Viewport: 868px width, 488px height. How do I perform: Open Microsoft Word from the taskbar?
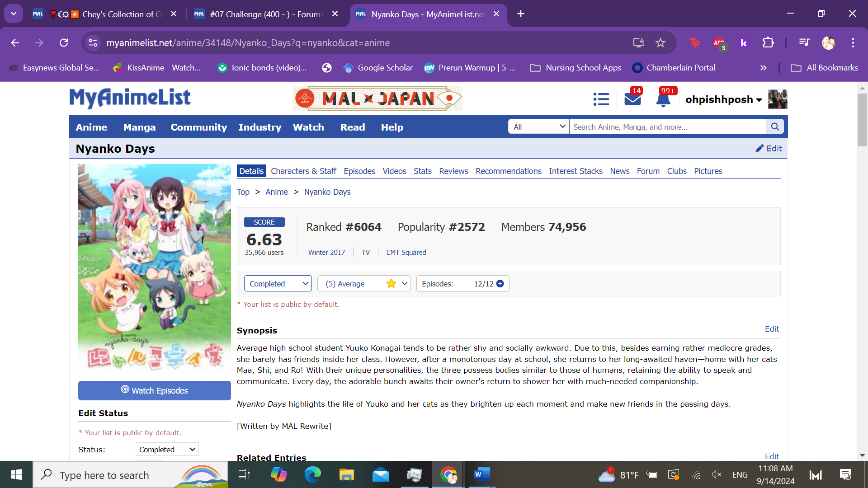pos(481,474)
